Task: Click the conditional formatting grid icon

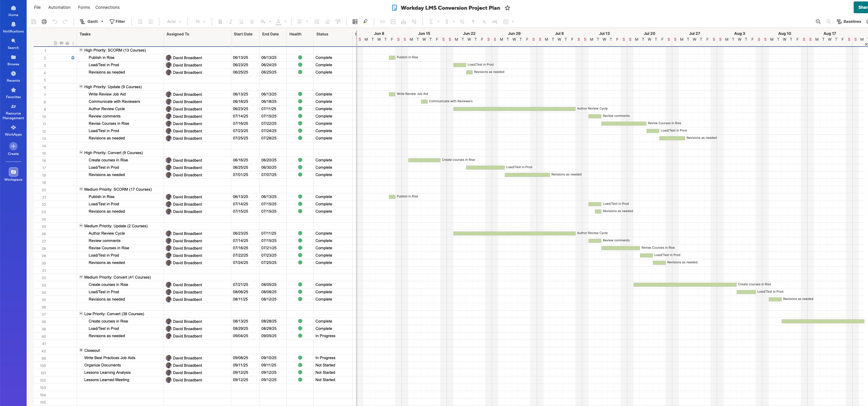Action: pyautogui.click(x=355, y=22)
